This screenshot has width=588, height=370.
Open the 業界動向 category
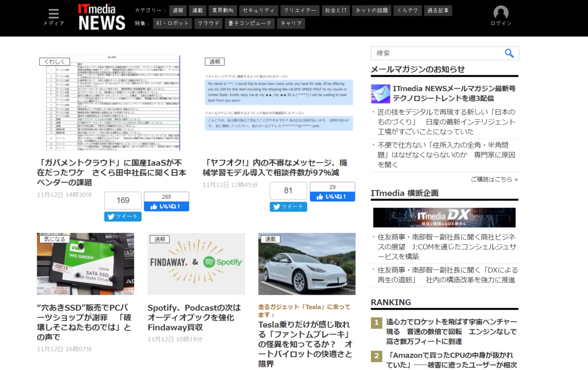tap(223, 11)
